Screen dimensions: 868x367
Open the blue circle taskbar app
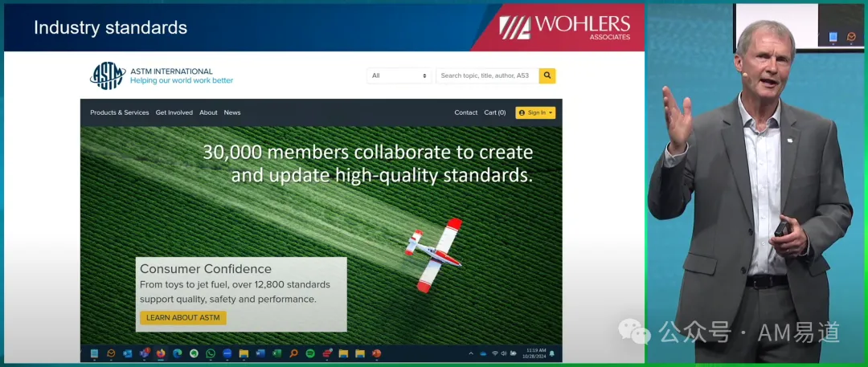227,353
